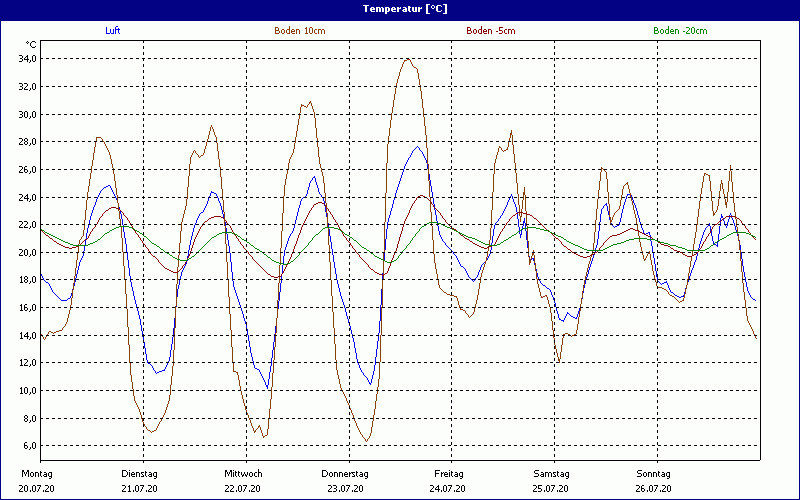800x500 pixels.
Task: Click the 20,0 y-axis tick label
Action: [27, 252]
